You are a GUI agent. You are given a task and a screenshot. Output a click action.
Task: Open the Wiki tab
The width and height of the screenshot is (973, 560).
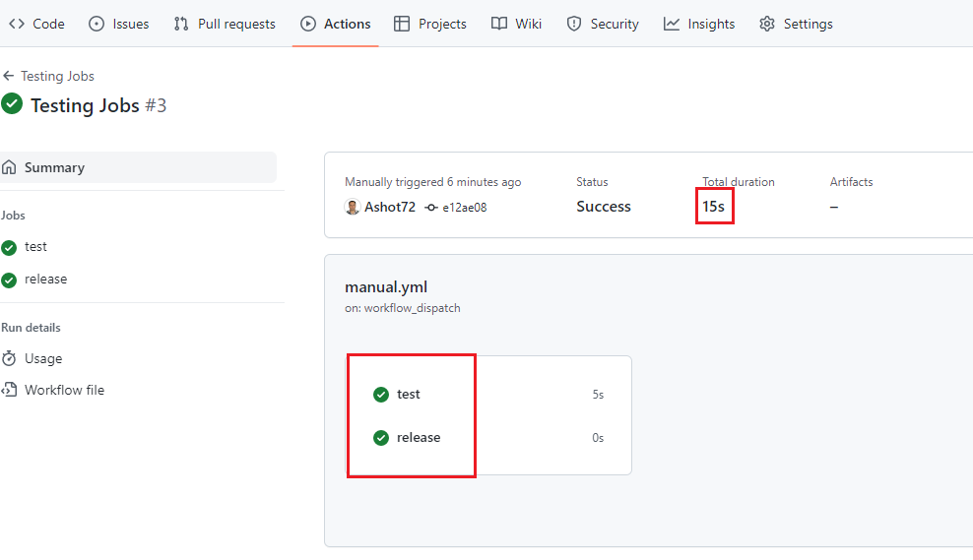click(517, 24)
